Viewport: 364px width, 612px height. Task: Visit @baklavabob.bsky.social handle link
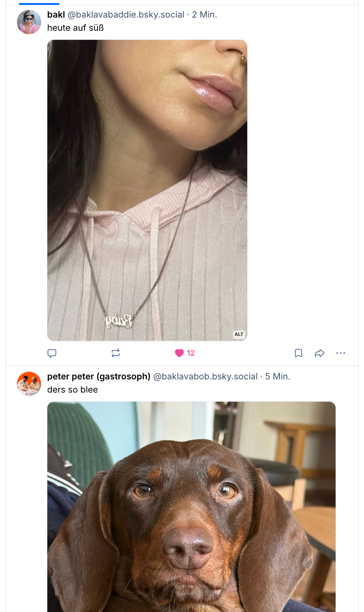pyautogui.click(x=205, y=377)
